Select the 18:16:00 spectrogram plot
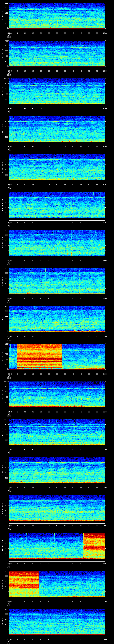The height and width of the screenshot is (644, 114). tap(57, 91)
